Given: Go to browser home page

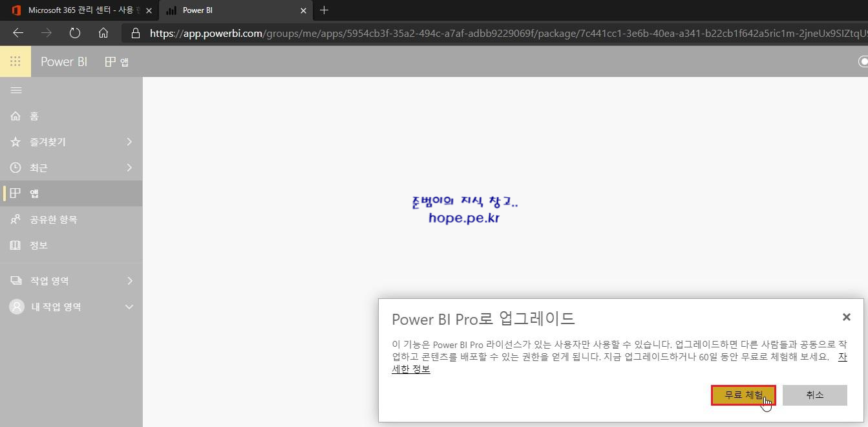Looking at the screenshot, I should [x=103, y=33].
